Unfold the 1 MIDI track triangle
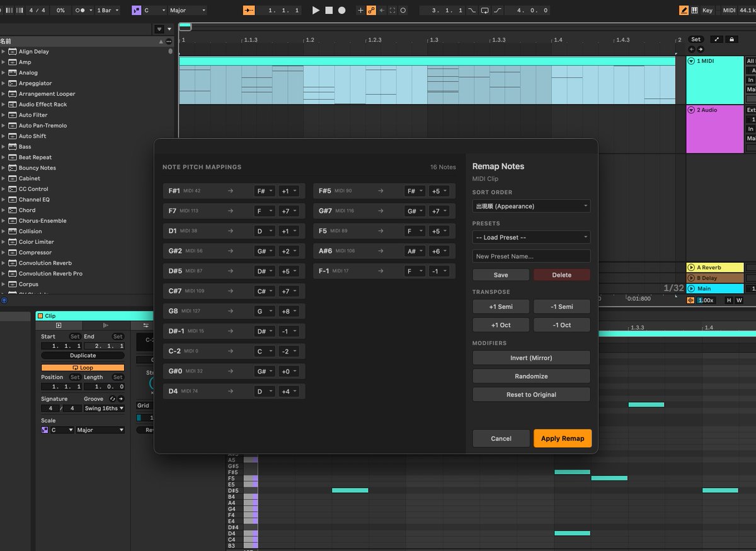The image size is (756, 551). click(x=691, y=61)
